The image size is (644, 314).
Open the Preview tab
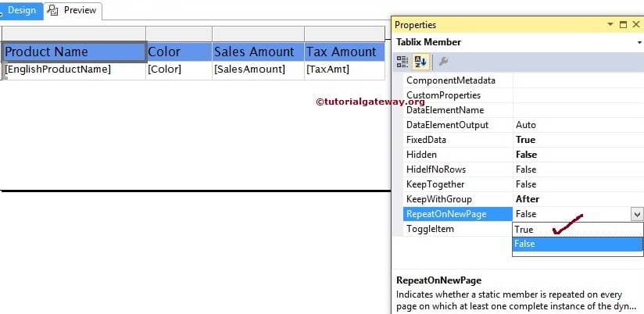coord(73,10)
